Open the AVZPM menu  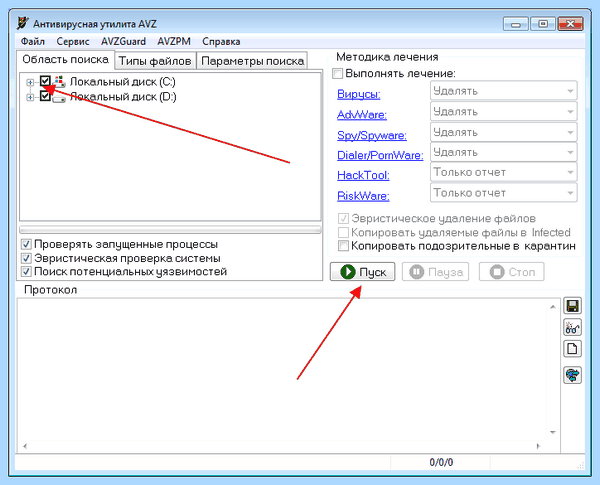point(174,41)
